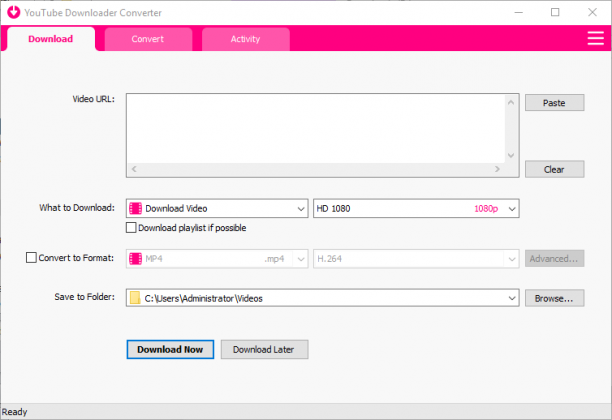Click the What to Download: label

click(x=77, y=208)
